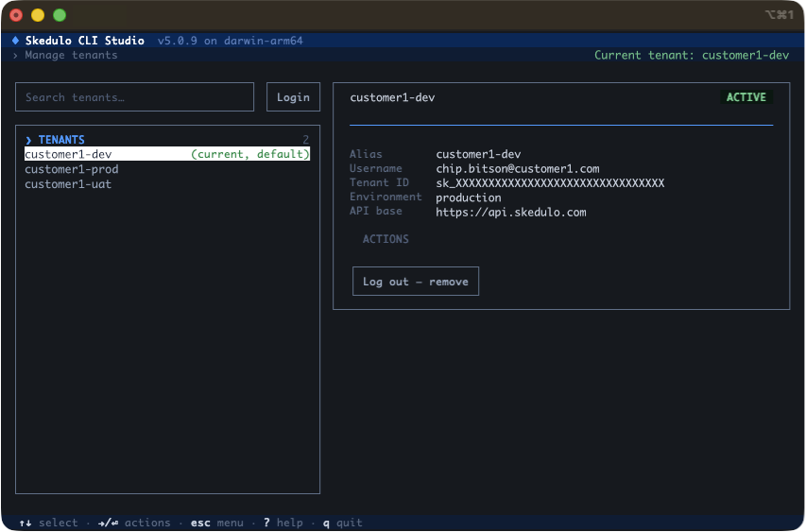
Task: Click the esc menu hint in footer
Action: pos(217,523)
